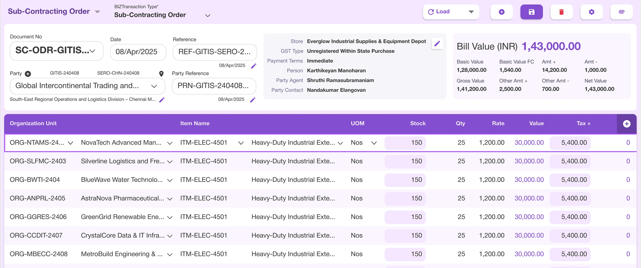Open the Document No dropdown
Image resolution: width=644 pixels, height=268 pixels.
click(92, 51)
